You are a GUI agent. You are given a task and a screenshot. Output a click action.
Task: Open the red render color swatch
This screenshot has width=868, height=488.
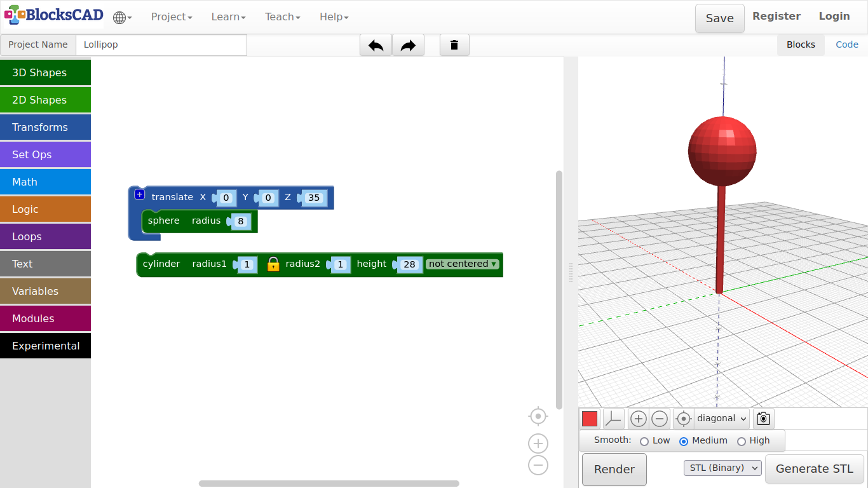pyautogui.click(x=590, y=419)
